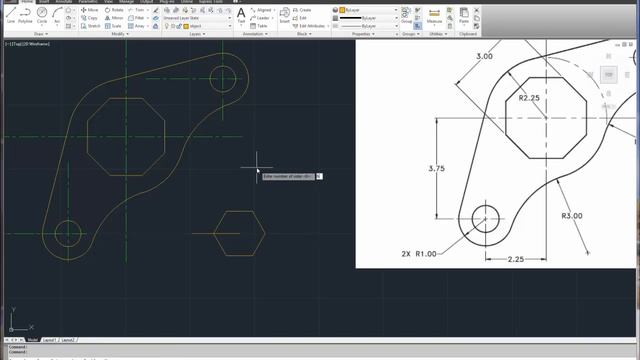Open the Manage ribbon tab
The height and width of the screenshot is (360, 640).
click(126, 2)
